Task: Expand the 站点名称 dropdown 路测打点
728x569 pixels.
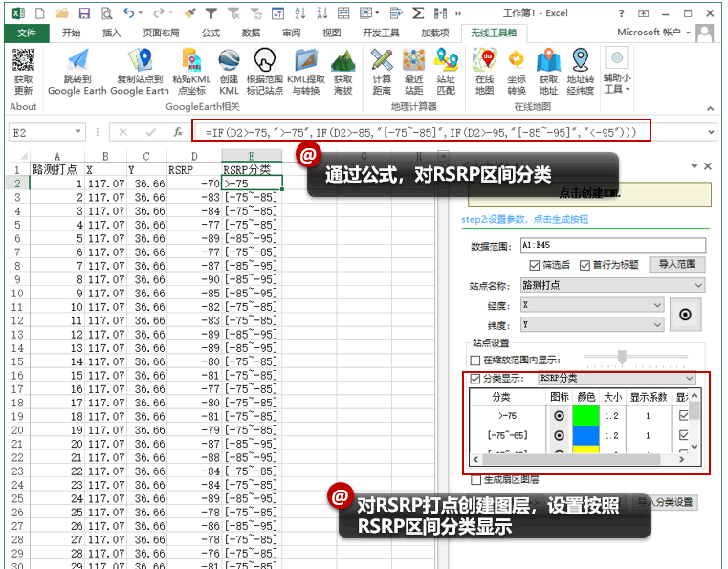Action: point(698,285)
